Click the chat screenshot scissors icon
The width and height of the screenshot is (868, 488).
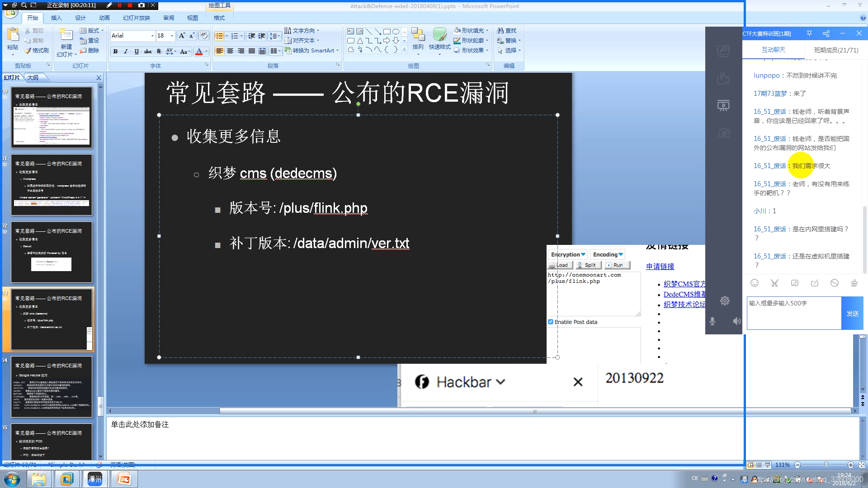(774, 283)
